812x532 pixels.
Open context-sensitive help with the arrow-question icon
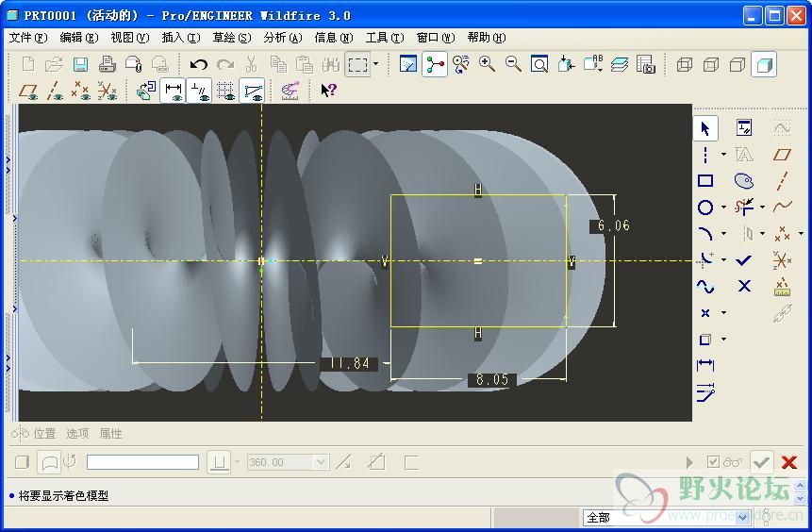pos(329,91)
